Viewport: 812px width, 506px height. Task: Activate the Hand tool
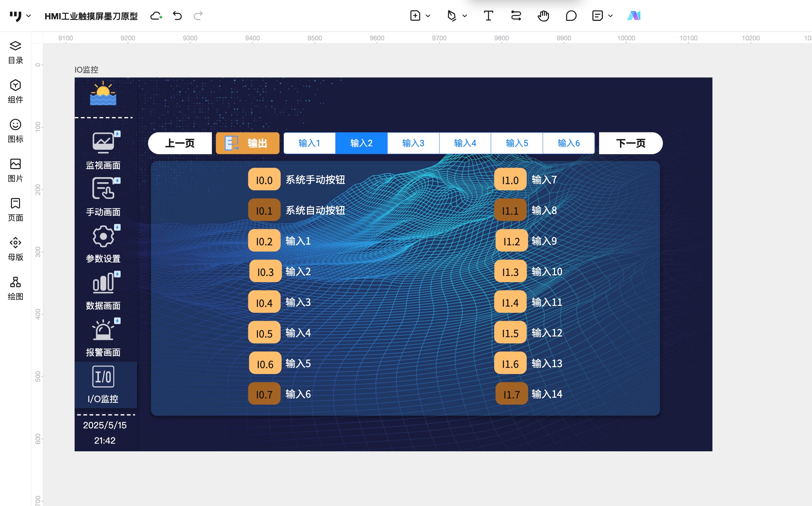[x=543, y=16]
